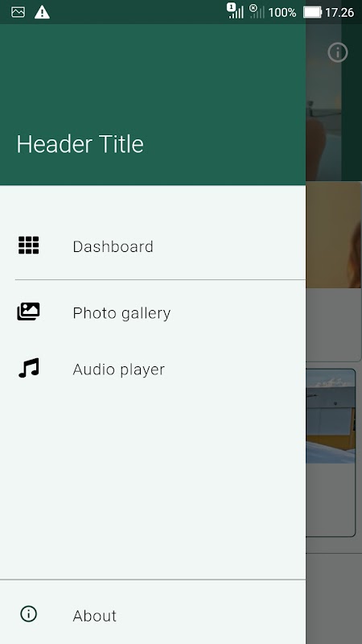Click the Dashboard grid icon

tap(29, 246)
